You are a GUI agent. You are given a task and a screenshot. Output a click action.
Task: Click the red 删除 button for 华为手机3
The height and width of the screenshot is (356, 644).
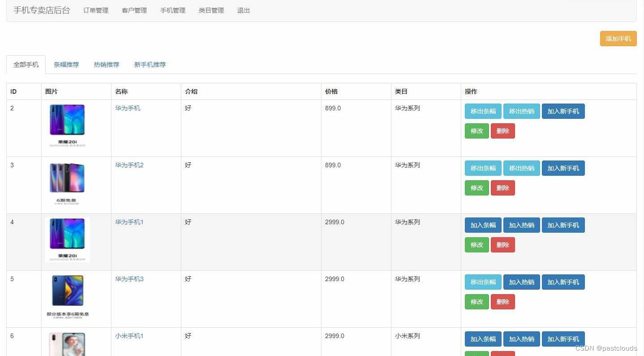click(x=502, y=301)
